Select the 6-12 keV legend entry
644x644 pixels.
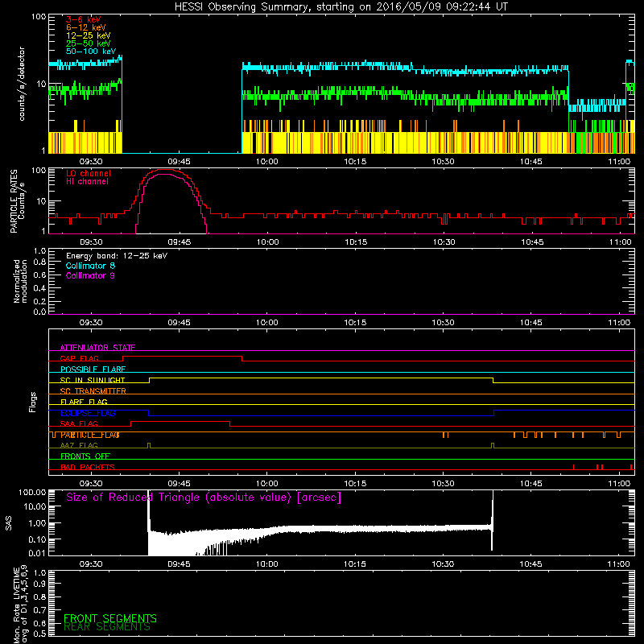[x=86, y=27]
